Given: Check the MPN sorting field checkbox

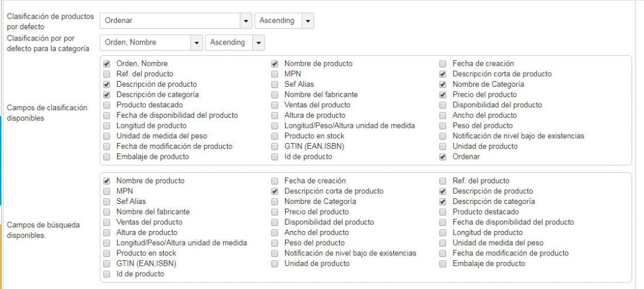Looking at the screenshot, I should [x=275, y=74].
